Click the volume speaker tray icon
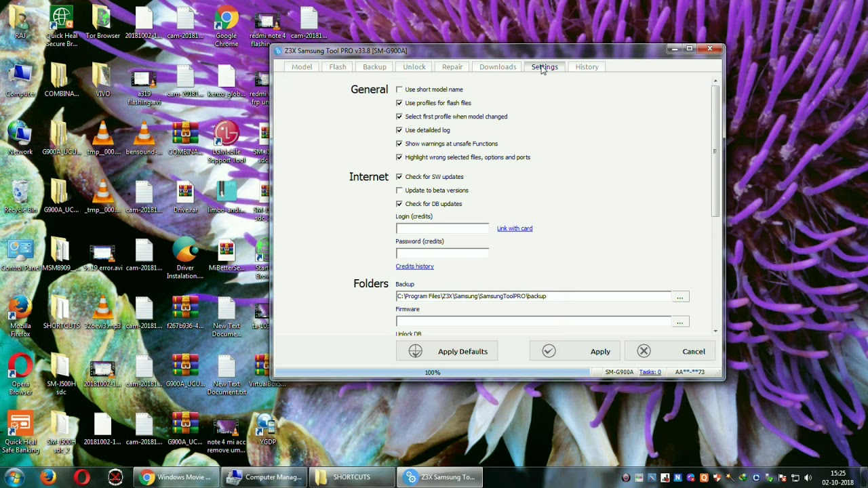868x488 pixels. coord(808,478)
